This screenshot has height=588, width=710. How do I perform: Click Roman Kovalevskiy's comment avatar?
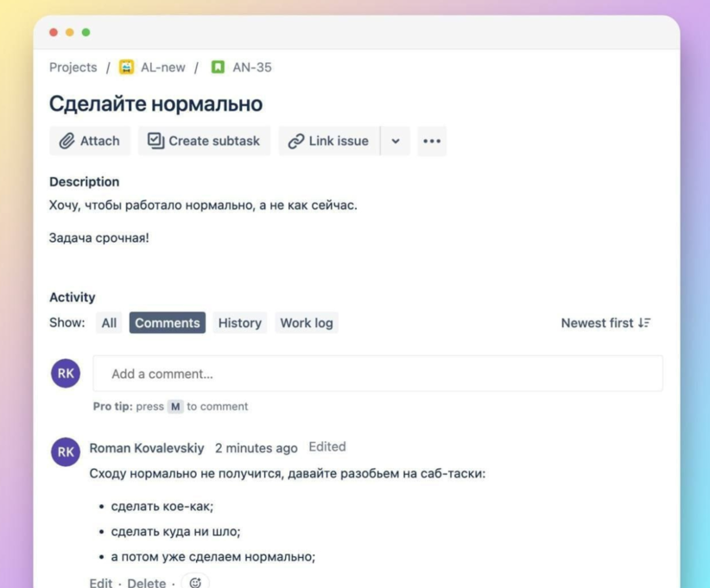[x=66, y=452]
